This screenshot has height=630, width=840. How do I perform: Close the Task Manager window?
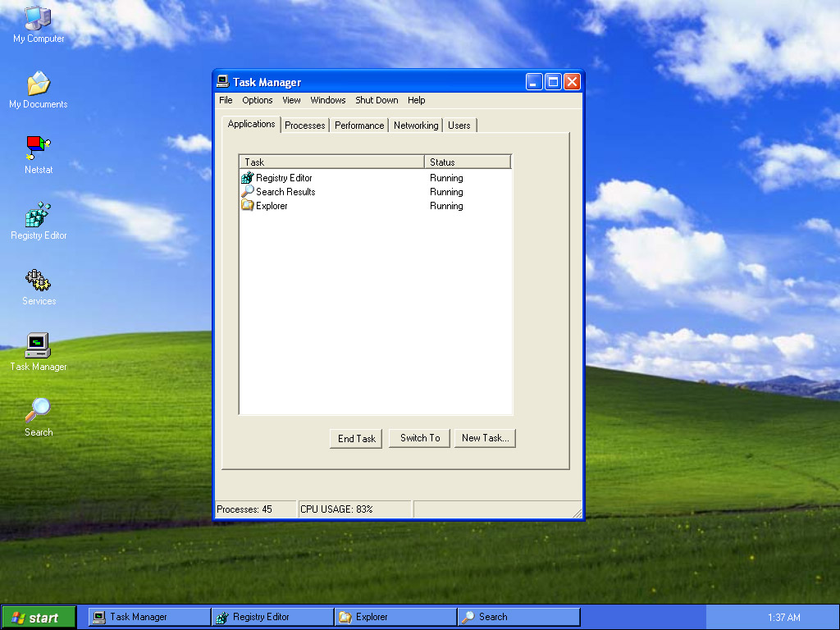pyautogui.click(x=572, y=81)
